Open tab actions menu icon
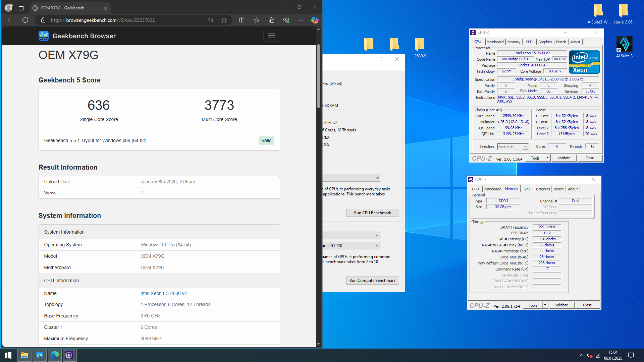644x362 pixels. point(21,8)
